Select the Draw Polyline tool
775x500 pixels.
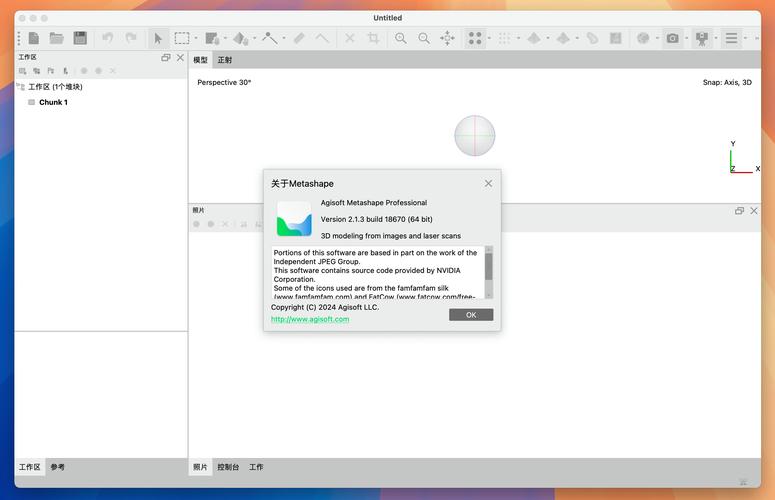click(x=269, y=38)
